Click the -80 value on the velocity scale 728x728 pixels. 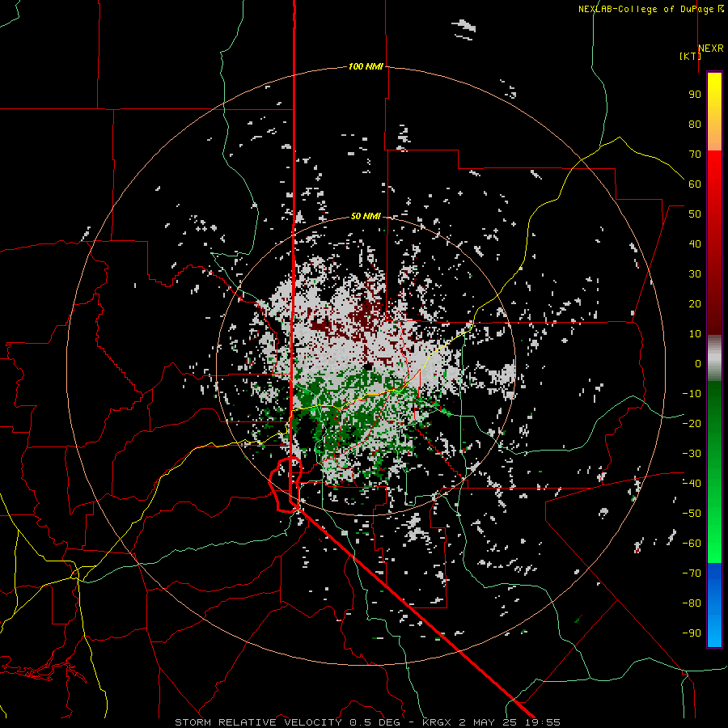[692, 603]
